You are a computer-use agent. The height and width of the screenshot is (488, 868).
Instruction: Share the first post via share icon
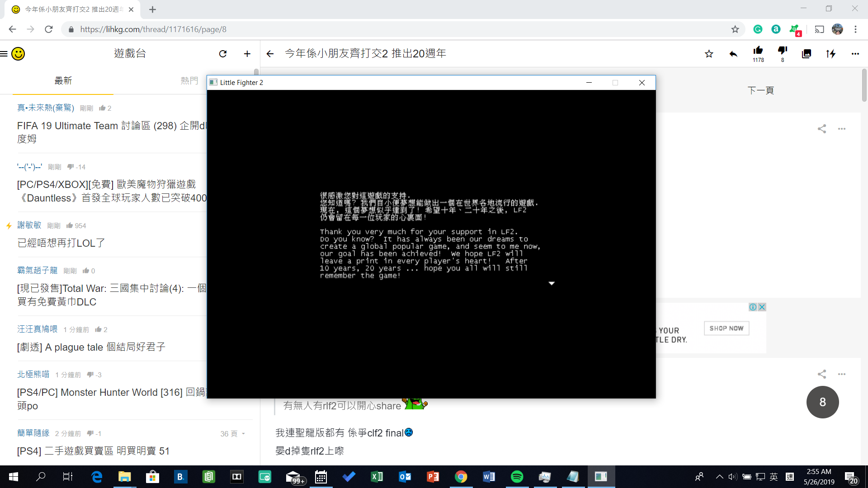tap(822, 129)
